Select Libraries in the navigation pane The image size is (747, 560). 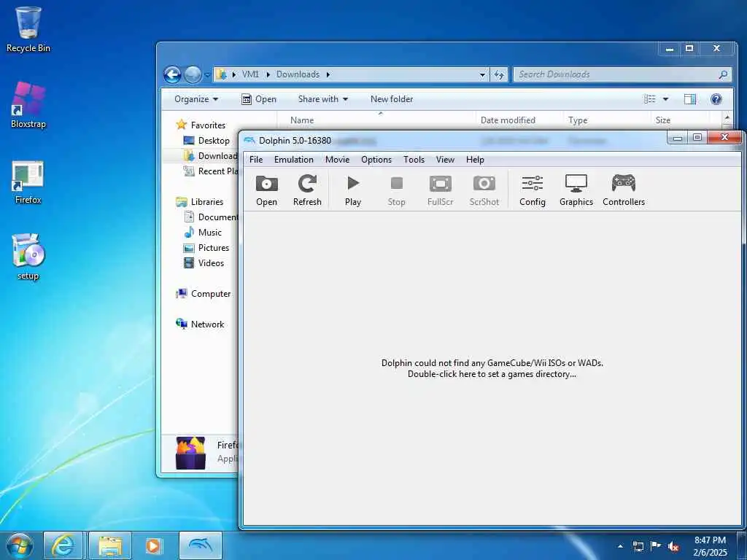click(x=200, y=202)
